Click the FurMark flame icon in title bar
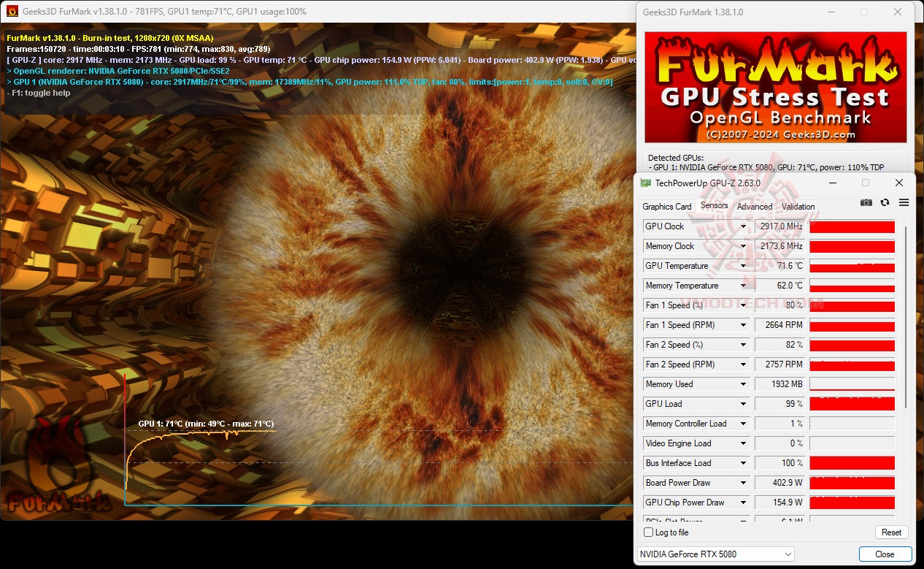Viewport: 924px width, 569px height. click(12, 11)
